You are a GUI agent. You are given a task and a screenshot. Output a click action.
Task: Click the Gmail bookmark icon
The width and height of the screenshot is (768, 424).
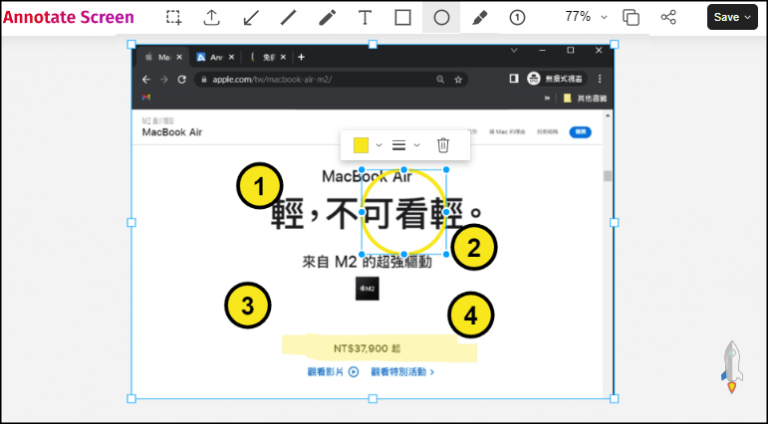[146, 97]
